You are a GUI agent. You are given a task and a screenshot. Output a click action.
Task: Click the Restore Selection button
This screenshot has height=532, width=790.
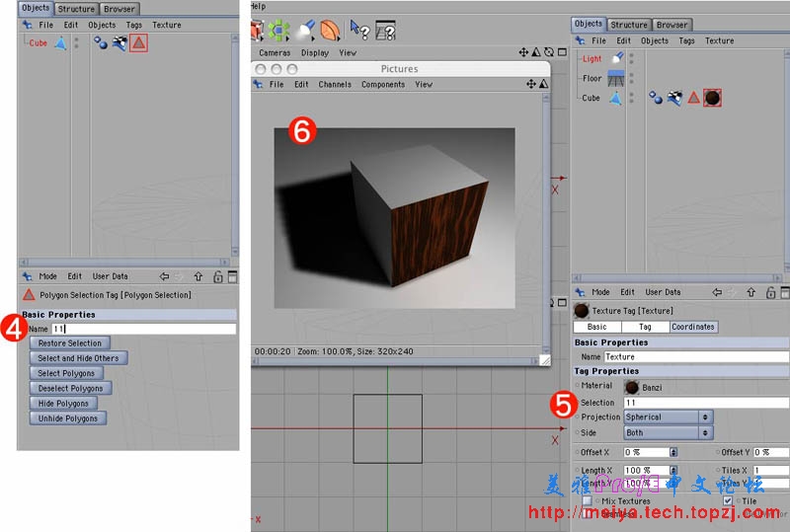click(x=69, y=343)
